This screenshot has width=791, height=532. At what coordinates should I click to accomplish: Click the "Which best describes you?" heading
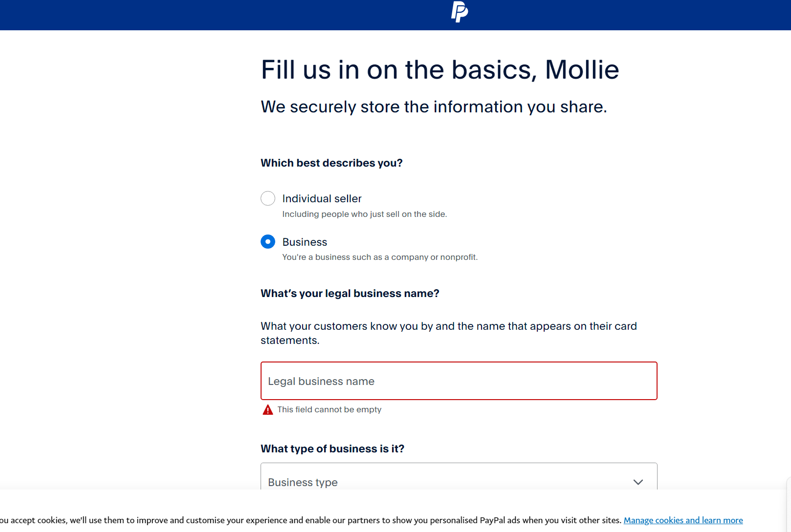pos(331,163)
